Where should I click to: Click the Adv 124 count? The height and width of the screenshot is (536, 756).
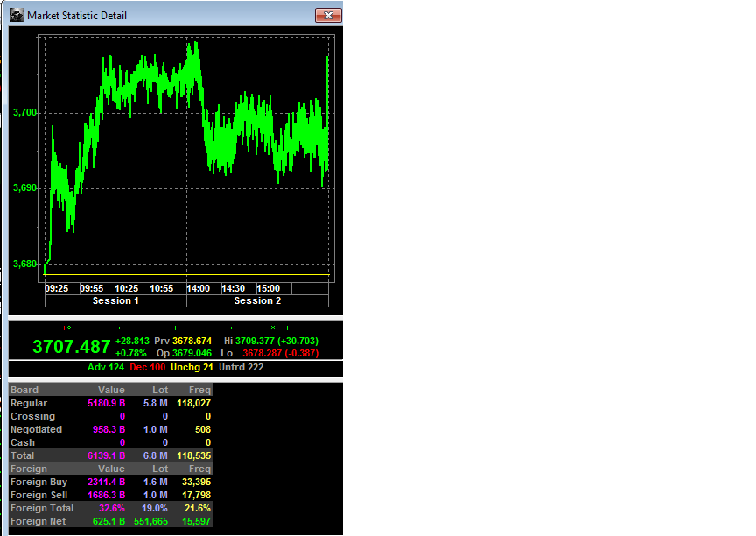click(106, 367)
